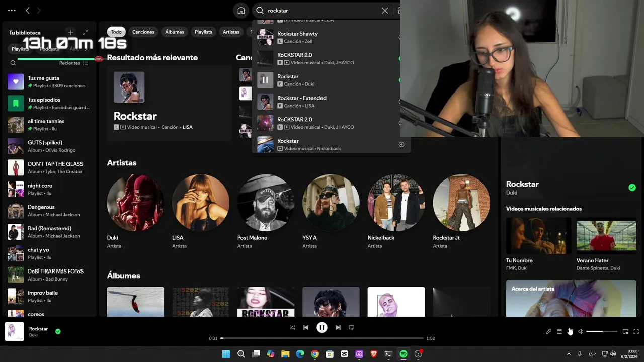
Task: Open DeBÍ TiRAR MáS FOToS album
Action: pos(49,275)
